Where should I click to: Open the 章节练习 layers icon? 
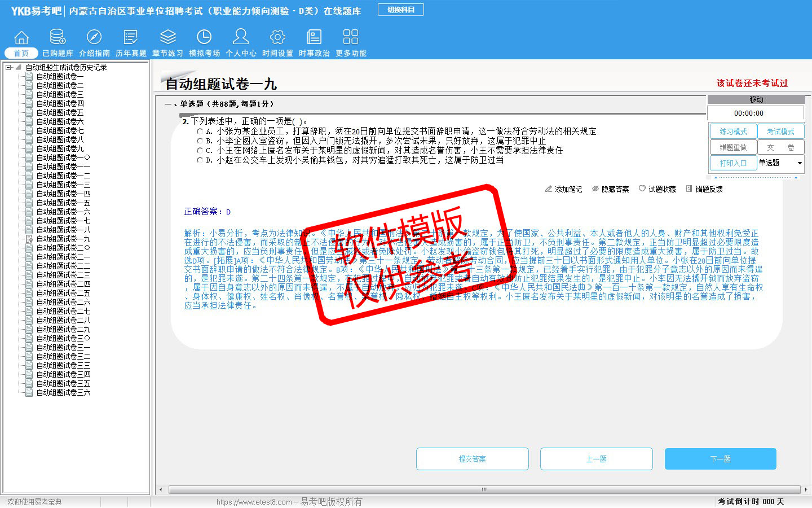click(167, 38)
